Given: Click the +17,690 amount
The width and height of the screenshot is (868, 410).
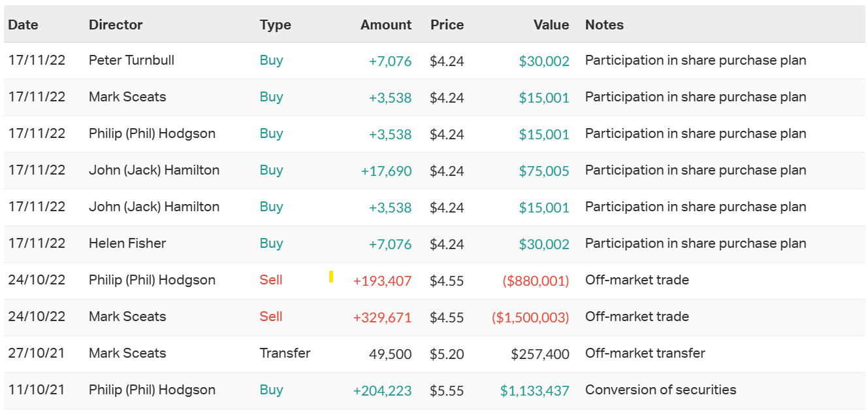Looking at the screenshot, I should (386, 171).
